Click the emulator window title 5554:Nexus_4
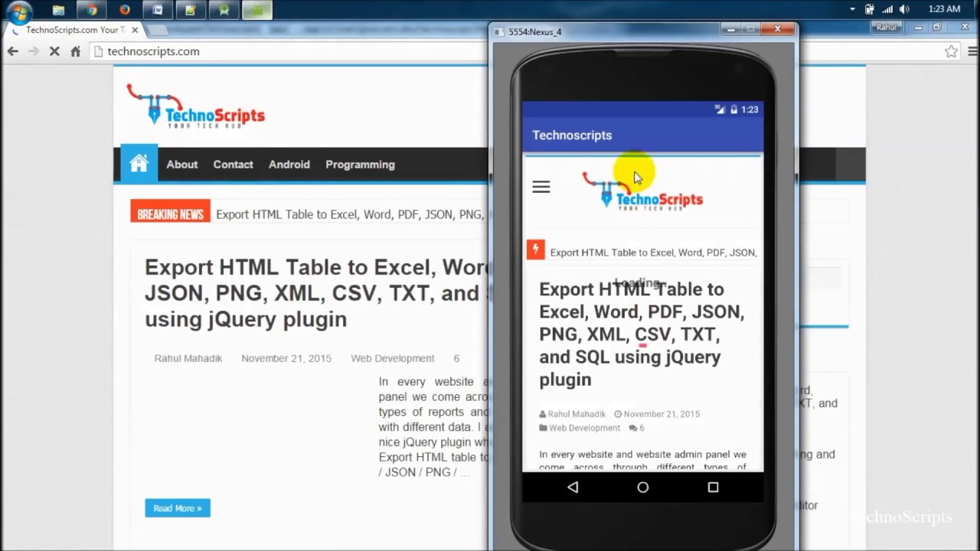The height and width of the screenshot is (551, 980). pyautogui.click(x=534, y=31)
